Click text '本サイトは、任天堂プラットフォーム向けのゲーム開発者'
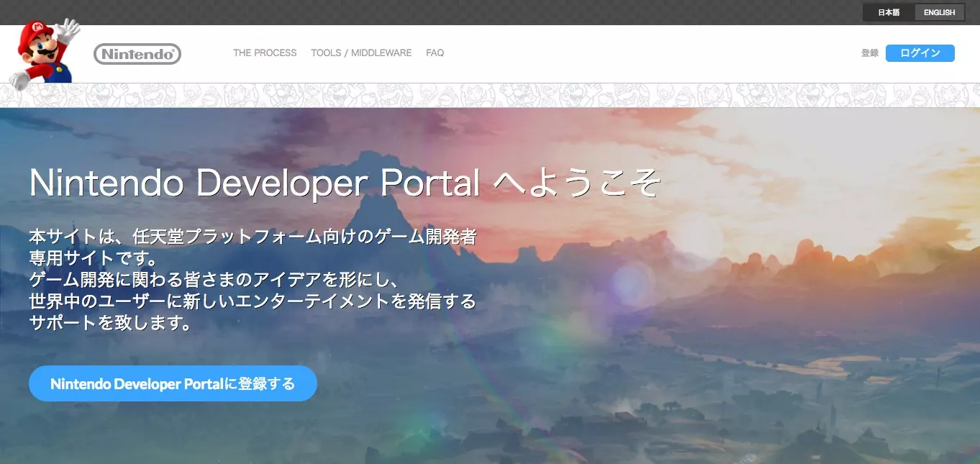Screen dimensions: 980x464 [253, 236]
